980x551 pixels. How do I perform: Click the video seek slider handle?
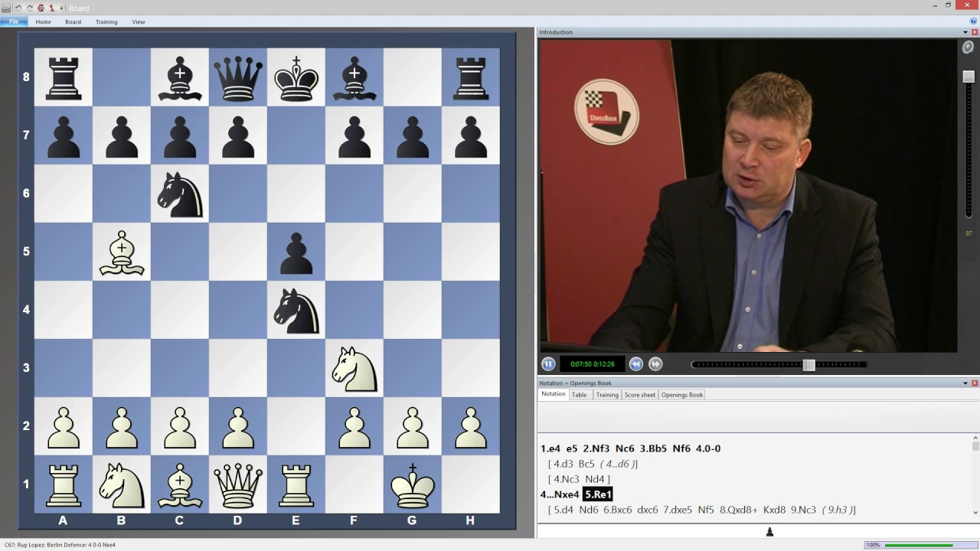click(x=809, y=365)
